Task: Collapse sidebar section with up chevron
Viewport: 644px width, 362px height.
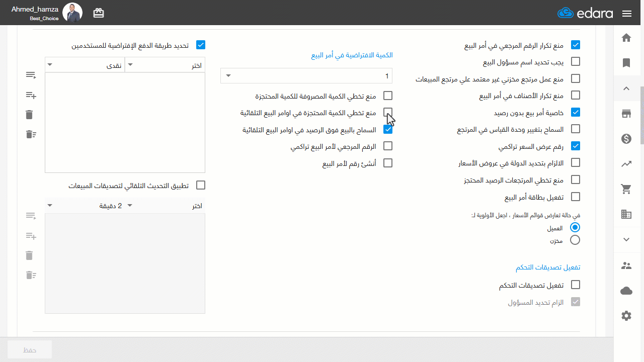Action: [626, 88]
